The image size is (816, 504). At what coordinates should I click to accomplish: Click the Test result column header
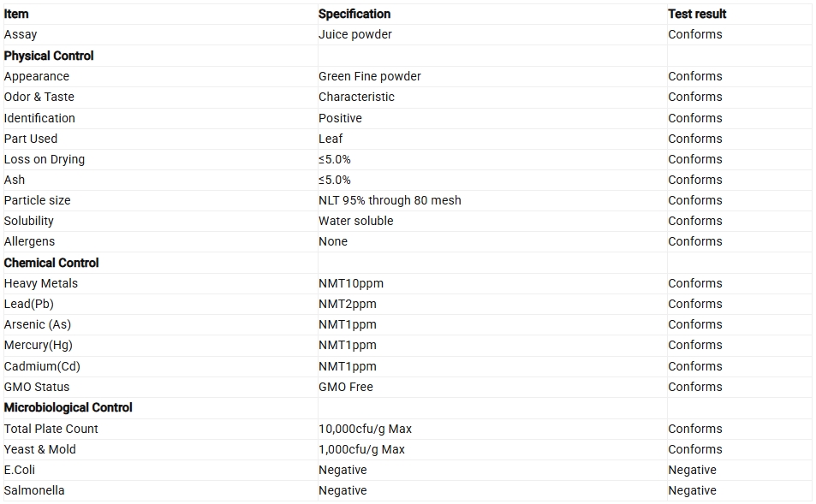(x=697, y=14)
